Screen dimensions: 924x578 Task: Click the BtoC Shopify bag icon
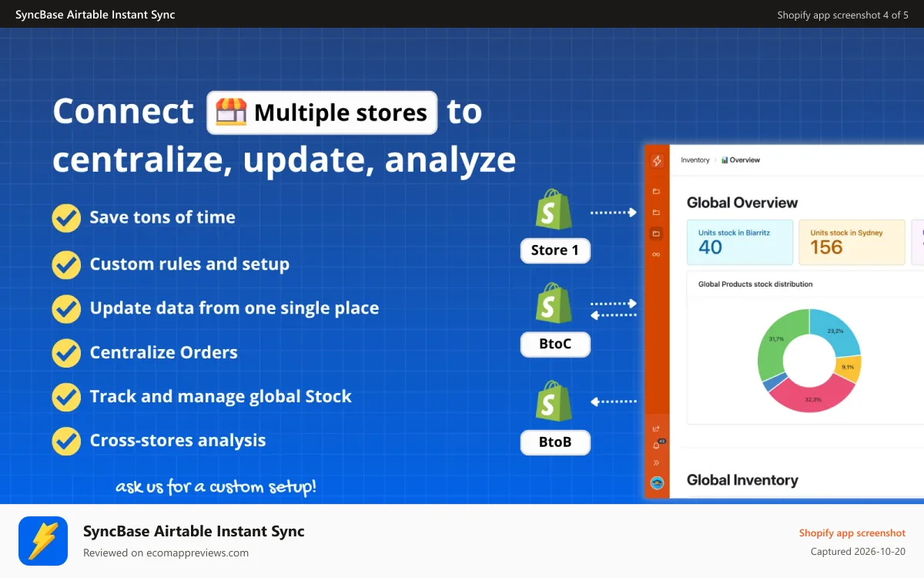[554, 303]
